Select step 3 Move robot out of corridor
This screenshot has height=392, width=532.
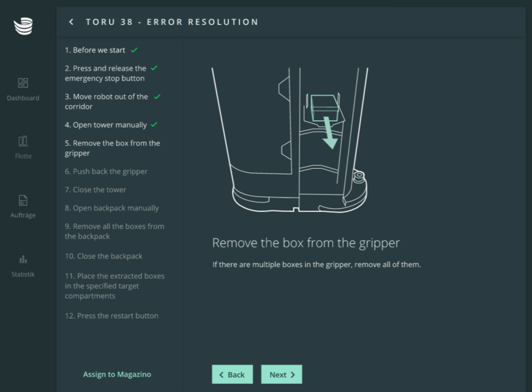[107, 102]
